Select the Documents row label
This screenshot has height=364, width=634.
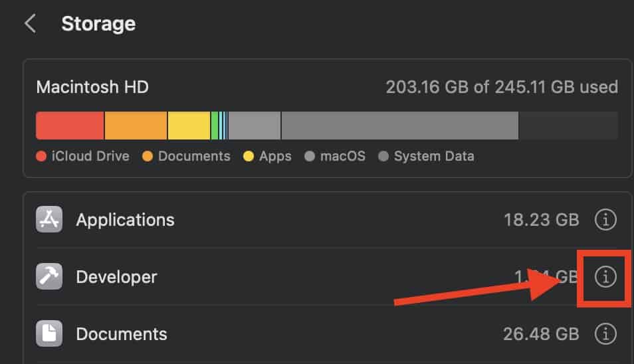coord(122,333)
